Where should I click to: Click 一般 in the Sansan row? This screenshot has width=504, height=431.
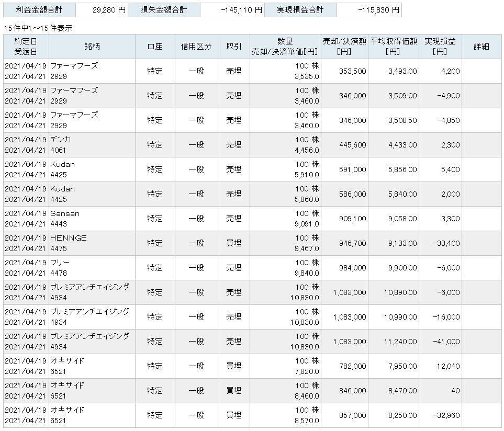point(196,219)
